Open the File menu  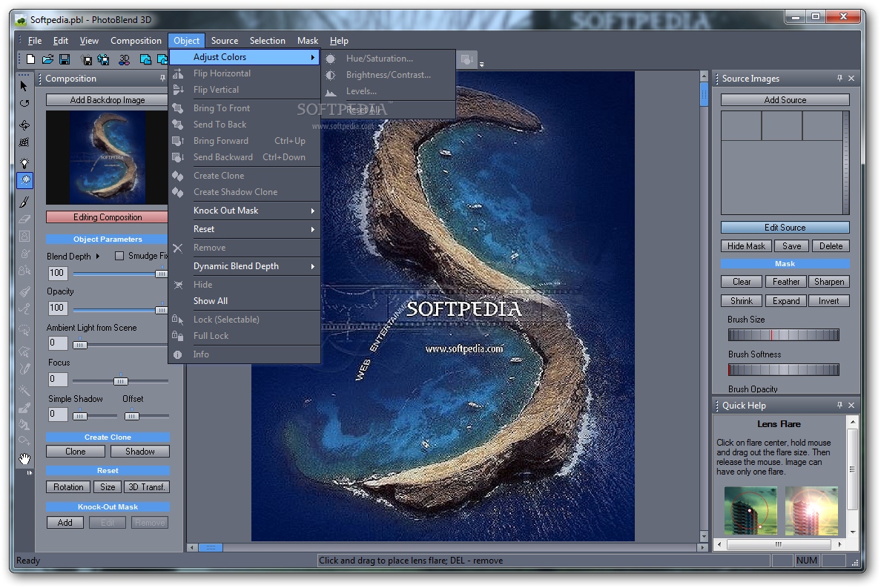click(x=35, y=41)
